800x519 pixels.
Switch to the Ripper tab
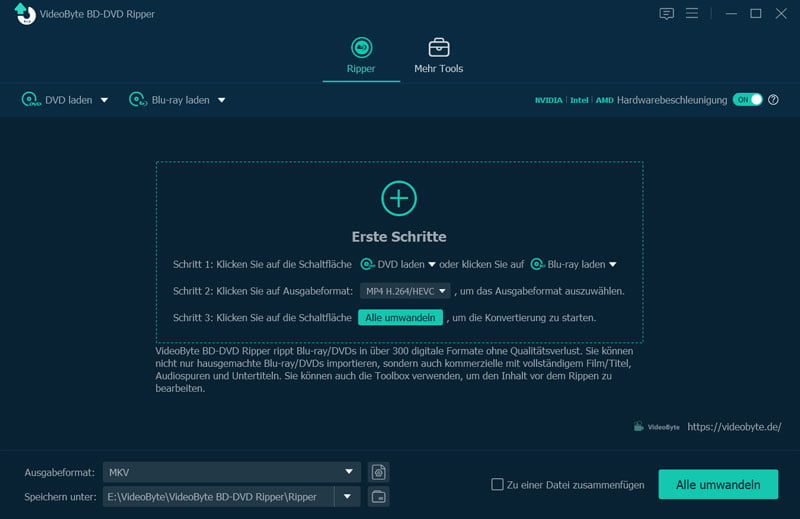click(361, 56)
